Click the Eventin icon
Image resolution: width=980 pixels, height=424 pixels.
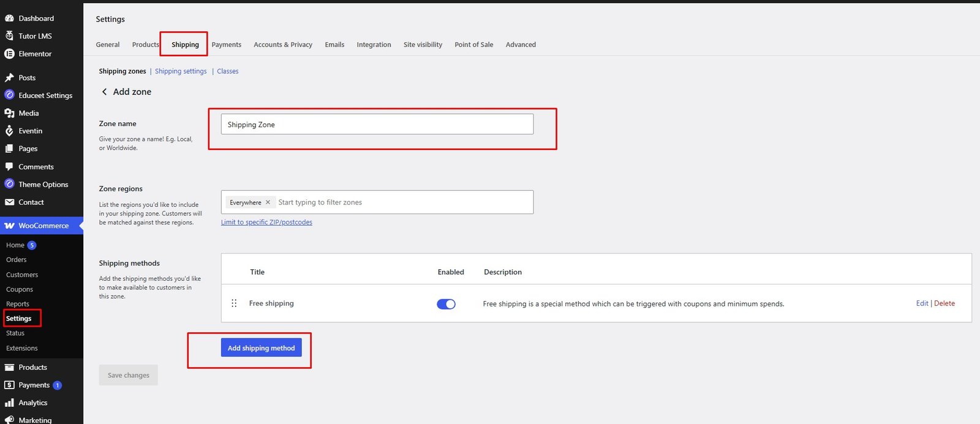pos(9,131)
